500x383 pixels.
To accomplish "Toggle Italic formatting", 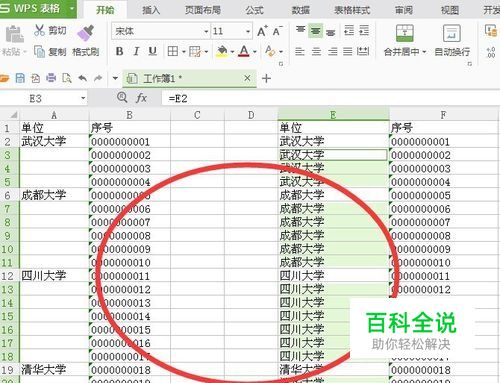I will (x=136, y=51).
